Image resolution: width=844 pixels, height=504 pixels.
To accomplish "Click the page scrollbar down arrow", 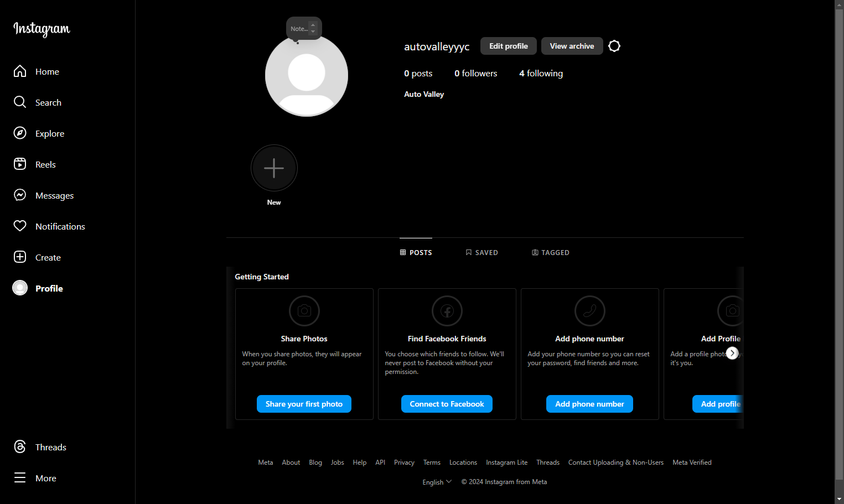I will [x=840, y=499].
